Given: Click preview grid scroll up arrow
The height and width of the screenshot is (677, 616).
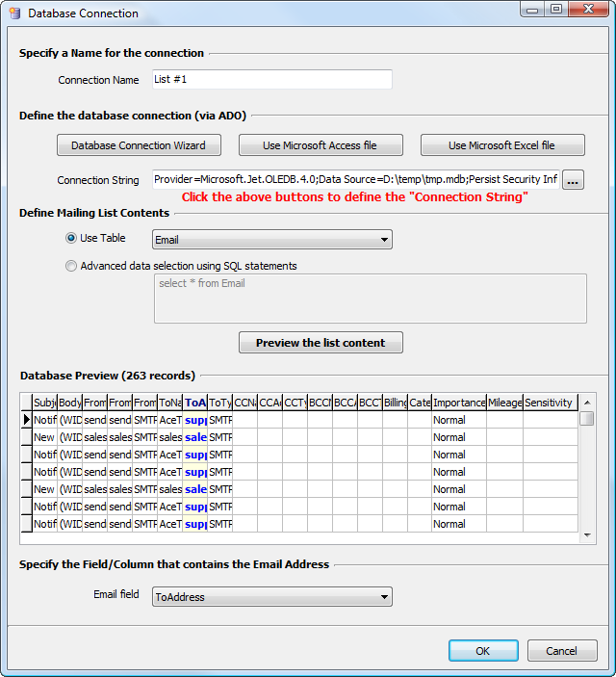Looking at the screenshot, I should pyautogui.click(x=587, y=403).
